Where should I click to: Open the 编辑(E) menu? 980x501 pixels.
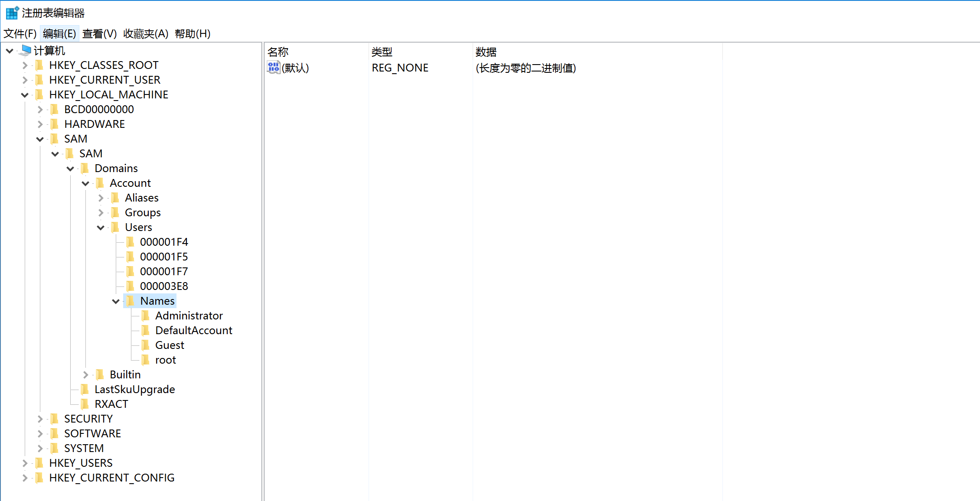59,33
